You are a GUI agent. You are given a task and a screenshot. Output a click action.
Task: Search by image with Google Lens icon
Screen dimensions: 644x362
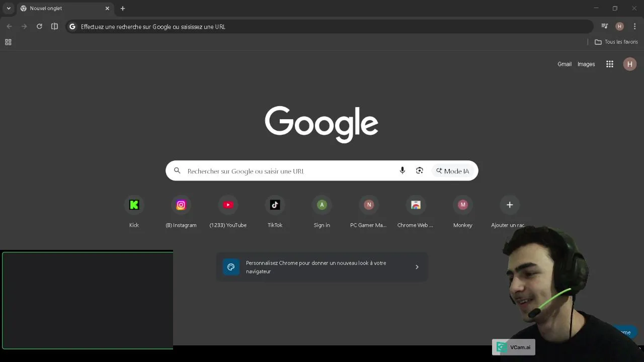tap(420, 171)
